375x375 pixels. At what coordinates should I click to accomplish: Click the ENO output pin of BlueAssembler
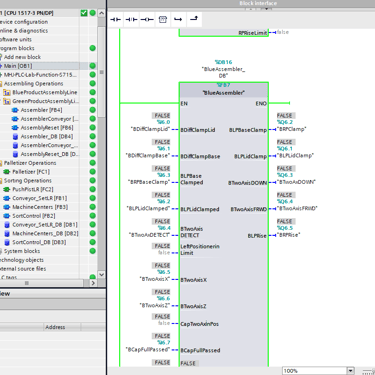click(261, 103)
